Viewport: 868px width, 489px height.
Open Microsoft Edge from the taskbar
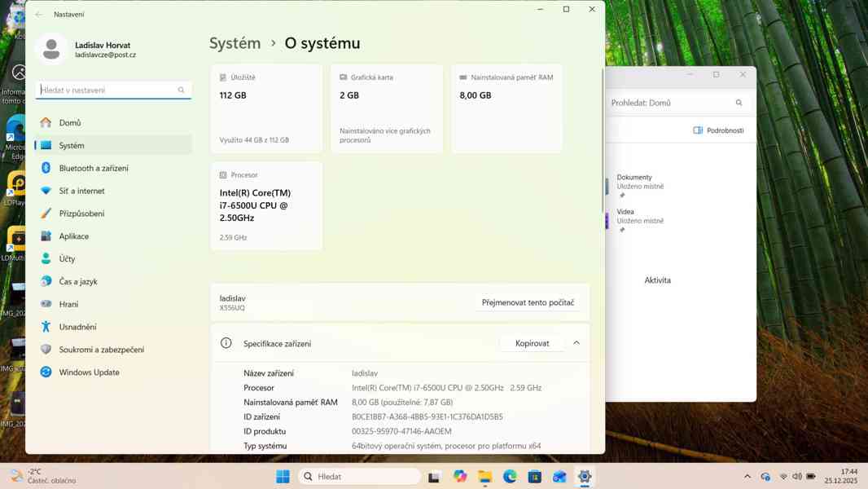(510, 476)
